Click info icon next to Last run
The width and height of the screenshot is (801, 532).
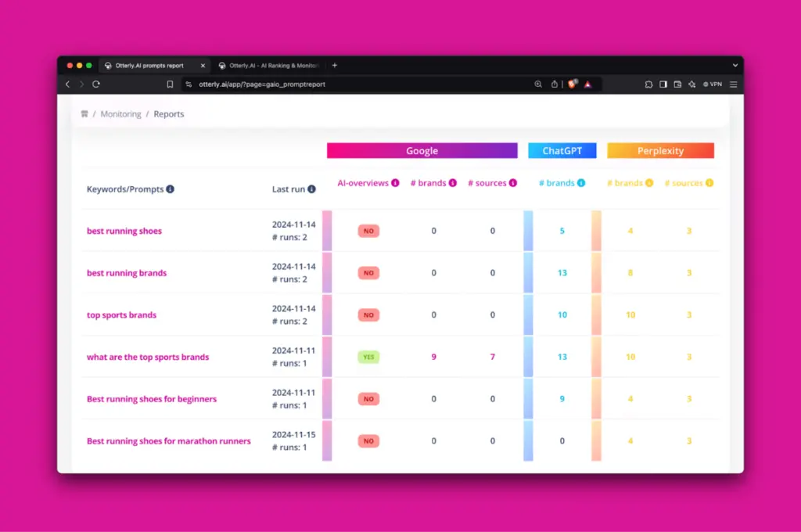[312, 189]
